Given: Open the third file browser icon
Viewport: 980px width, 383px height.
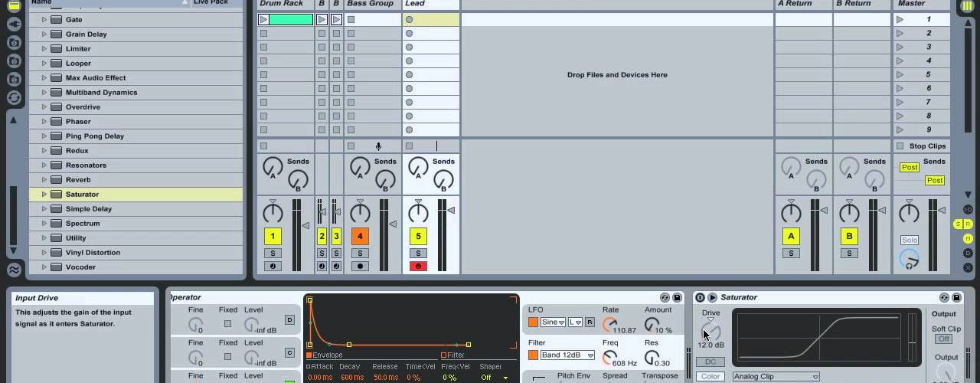Looking at the screenshot, I should [x=14, y=79].
